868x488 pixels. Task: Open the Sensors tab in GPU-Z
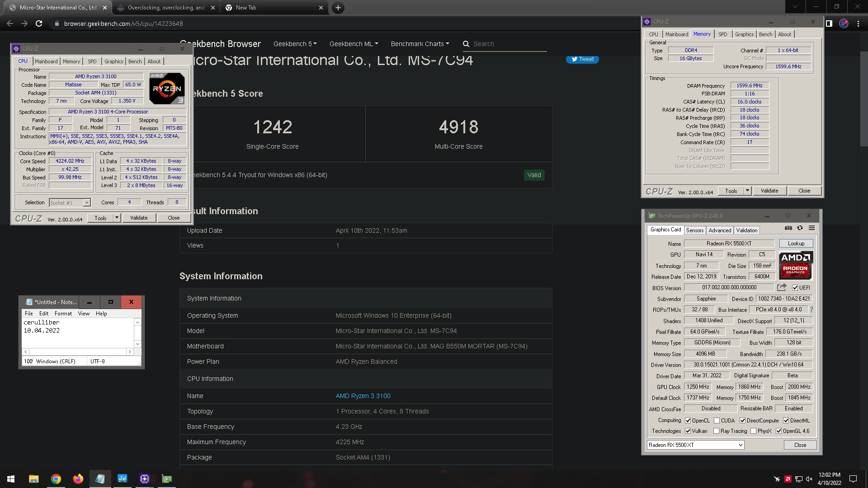[694, 230]
